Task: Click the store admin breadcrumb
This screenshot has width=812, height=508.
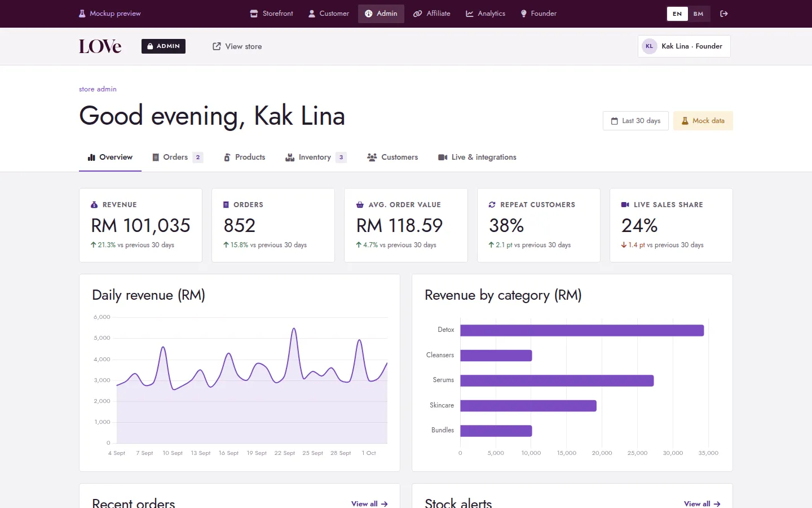Action: 98,89
